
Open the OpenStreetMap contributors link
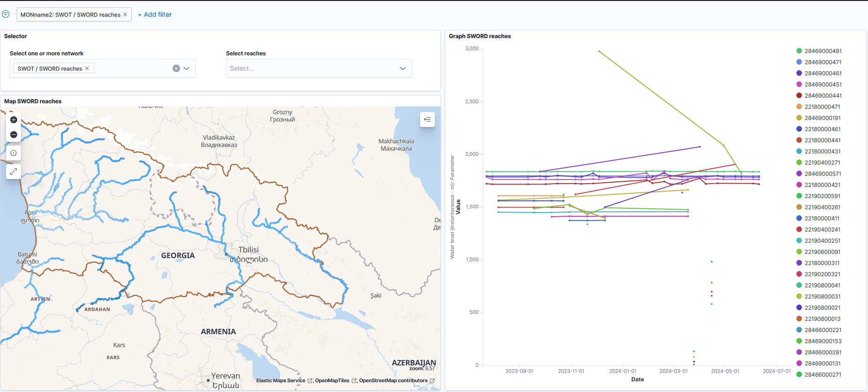click(393, 380)
